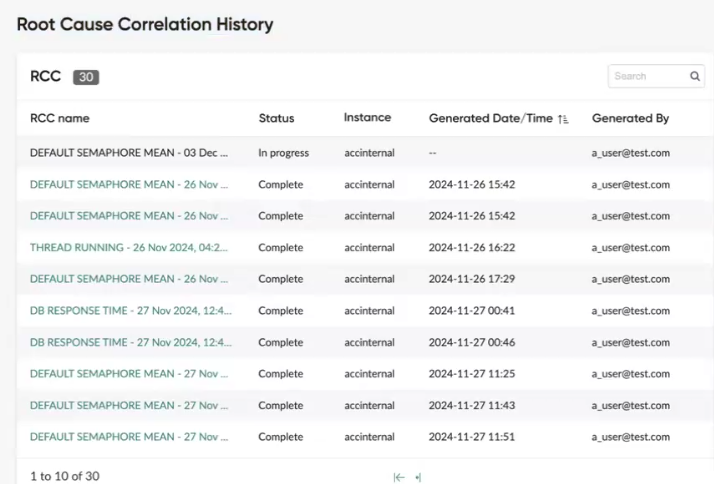Screen dimensions: 714x484
Task: Open DB RESPONSE TIME report generated at 00:41
Action: [131, 311]
